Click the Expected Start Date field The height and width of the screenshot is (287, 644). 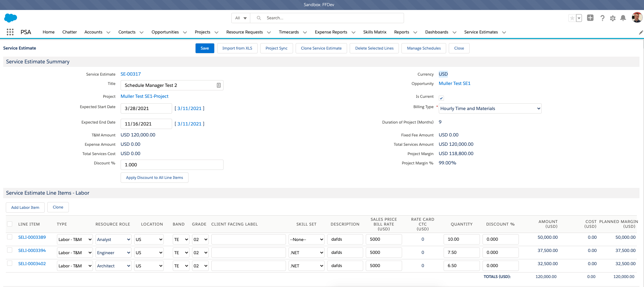tap(146, 108)
